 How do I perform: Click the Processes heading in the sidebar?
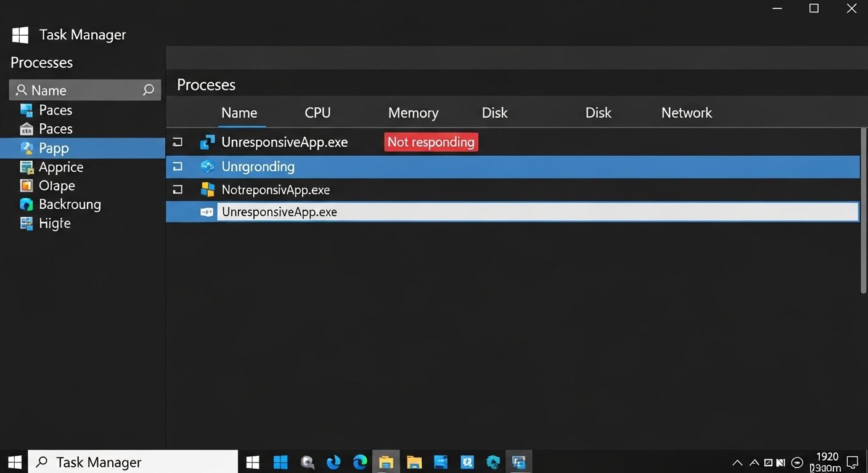pyautogui.click(x=41, y=62)
